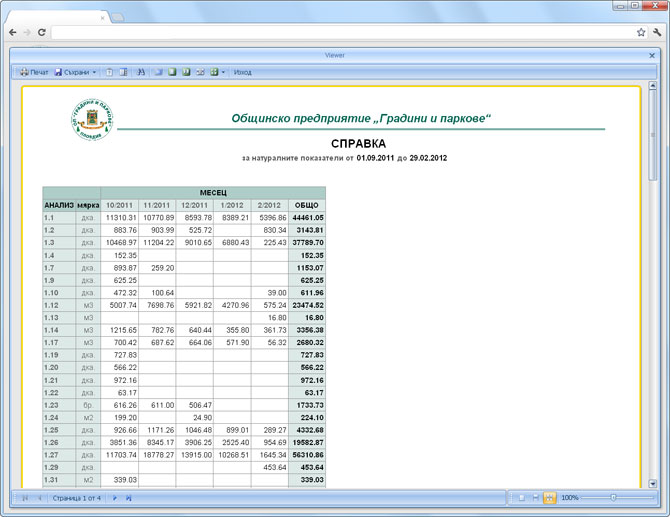
Task: Open the Съхрани dropdown arrow
Action: point(94,72)
